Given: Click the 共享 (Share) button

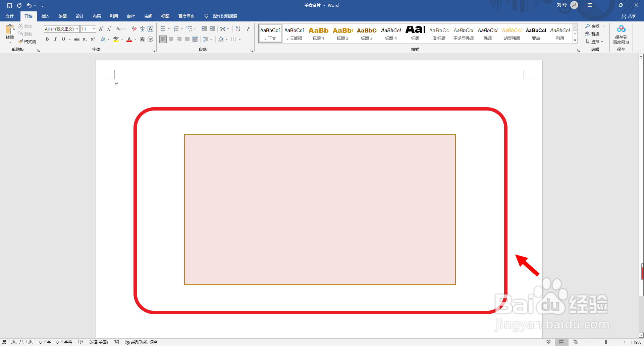Looking at the screenshot, I should pyautogui.click(x=629, y=16).
